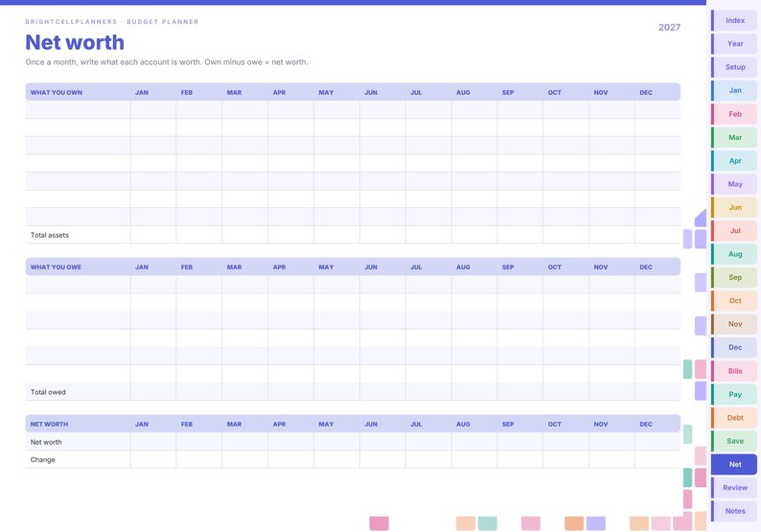
Task: Select the Sep tab
Action: point(734,277)
